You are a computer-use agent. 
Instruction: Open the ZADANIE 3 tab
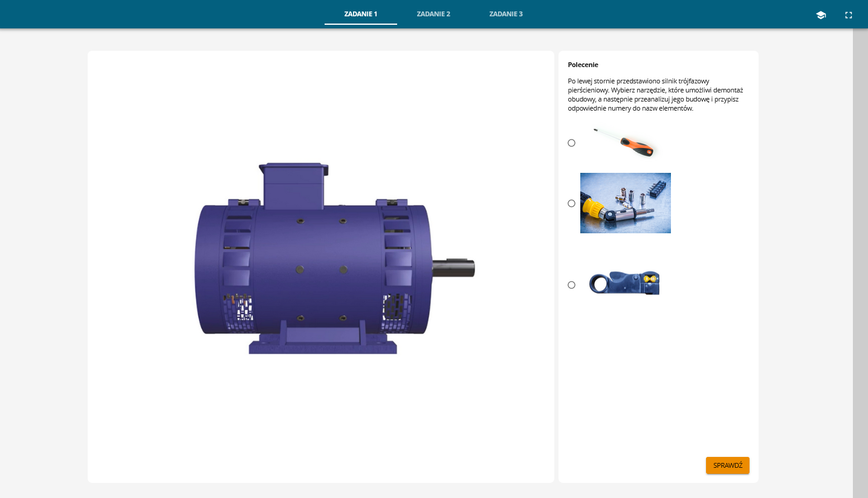click(506, 14)
